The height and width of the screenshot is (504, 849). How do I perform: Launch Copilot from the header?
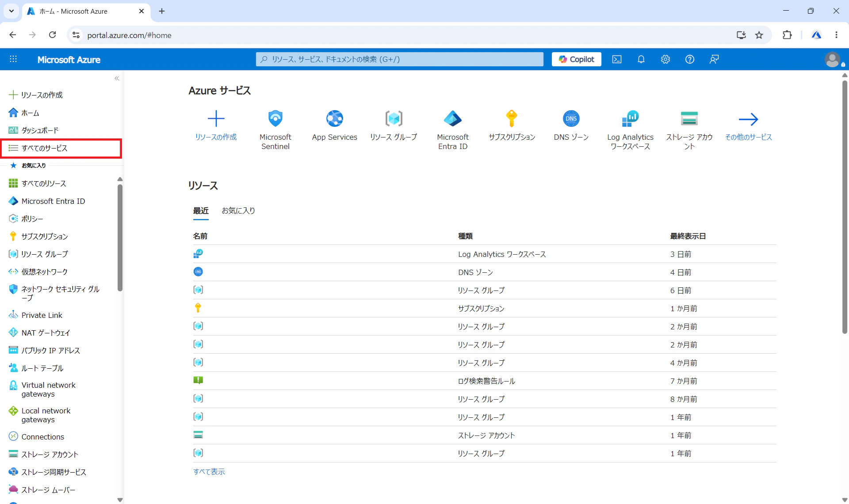pyautogui.click(x=577, y=59)
